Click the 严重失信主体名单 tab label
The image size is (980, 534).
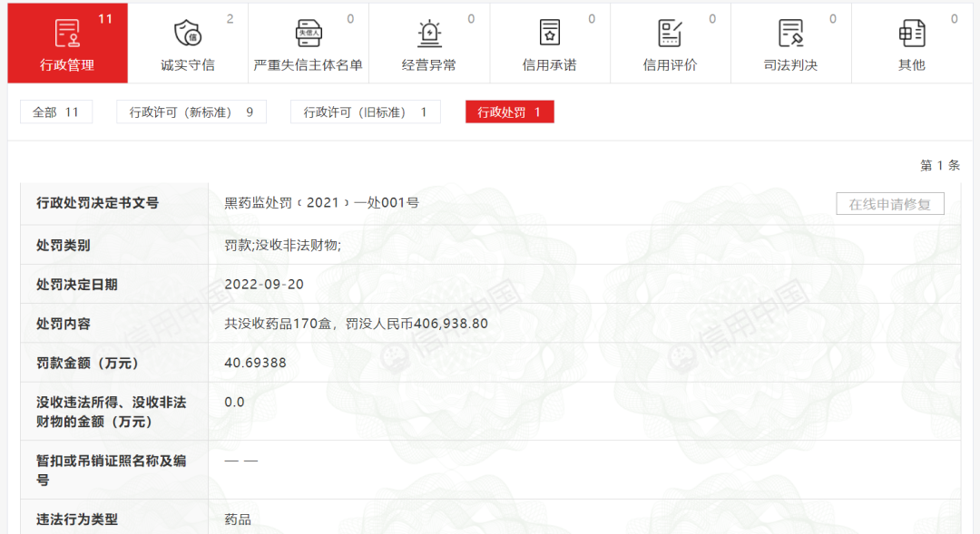309,65
